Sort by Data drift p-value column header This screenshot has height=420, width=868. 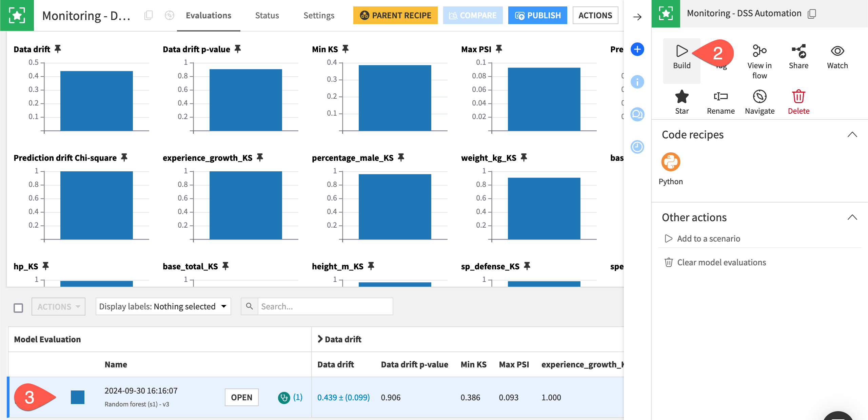click(x=414, y=364)
